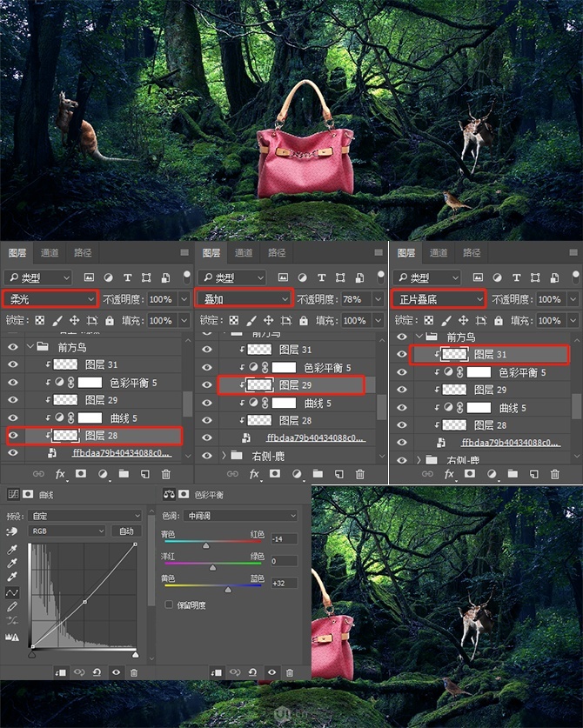This screenshot has width=583, height=728.
Task: Select ffbdaa79b40434088c0 layer in 正片叠底 panel
Action: point(511,443)
